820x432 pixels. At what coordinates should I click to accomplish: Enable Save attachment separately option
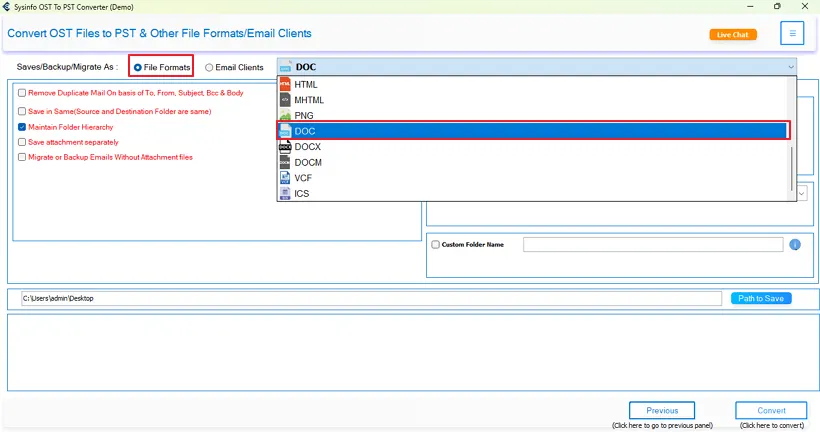(x=22, y=142)
